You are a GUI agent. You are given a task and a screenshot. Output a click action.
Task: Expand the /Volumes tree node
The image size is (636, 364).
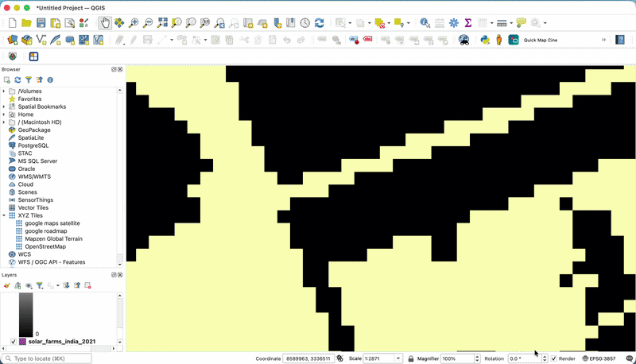[4, 91]
